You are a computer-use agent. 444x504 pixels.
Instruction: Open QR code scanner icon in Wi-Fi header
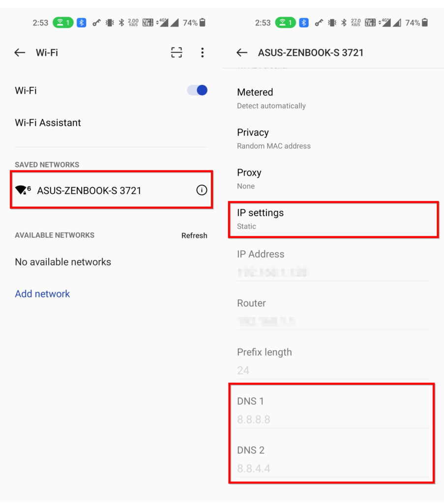coord(176,52)
